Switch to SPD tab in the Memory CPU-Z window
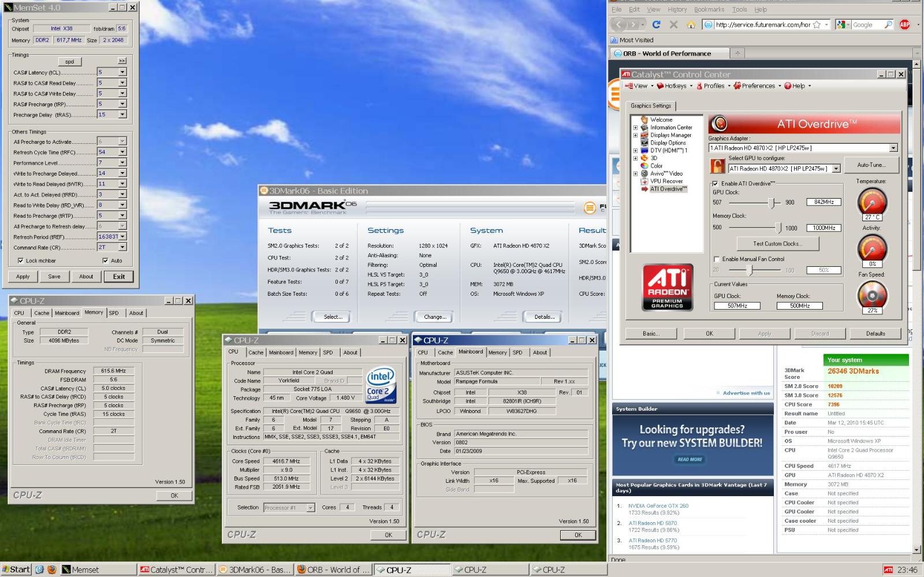 click(114, 313)
